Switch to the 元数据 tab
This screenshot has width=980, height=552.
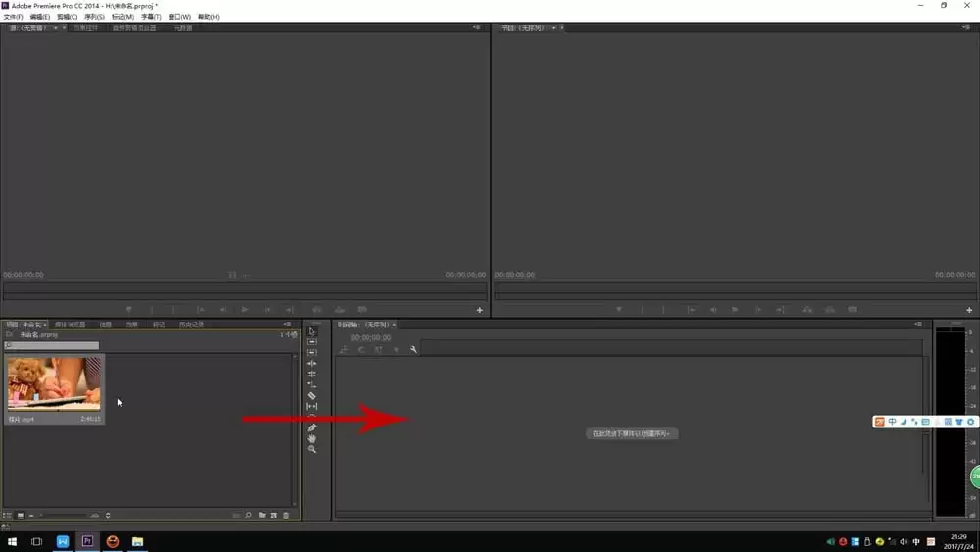coord(183,28)
